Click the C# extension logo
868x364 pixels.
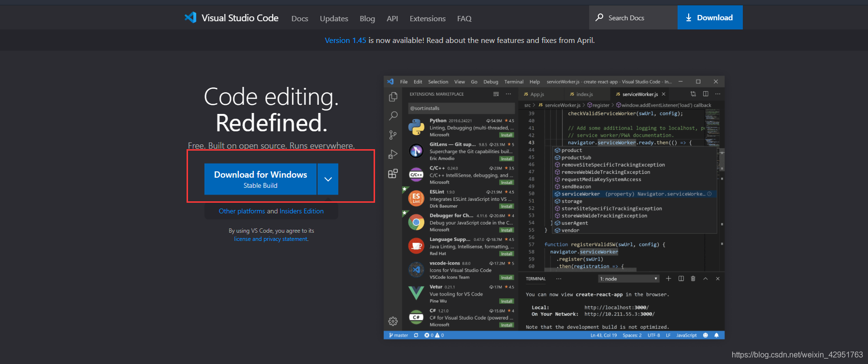pos(416,317)
